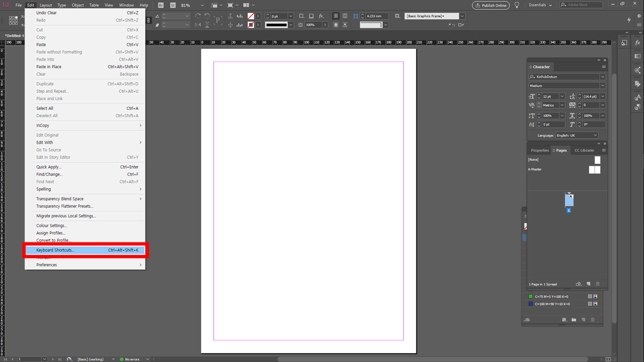Expand the Spelling submenu
644x362 pixels.
(85, 189)
